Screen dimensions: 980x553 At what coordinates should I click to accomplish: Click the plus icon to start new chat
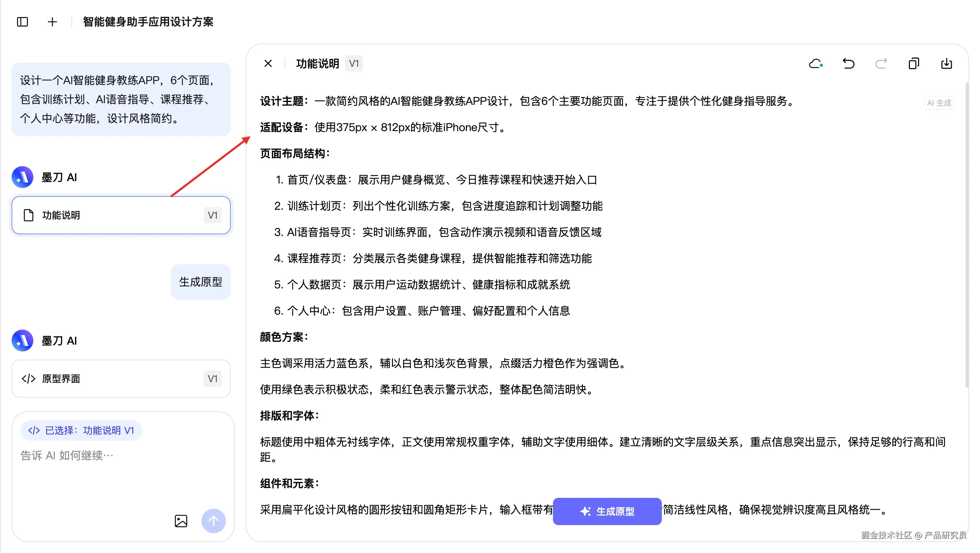click(x=52, y=22)
